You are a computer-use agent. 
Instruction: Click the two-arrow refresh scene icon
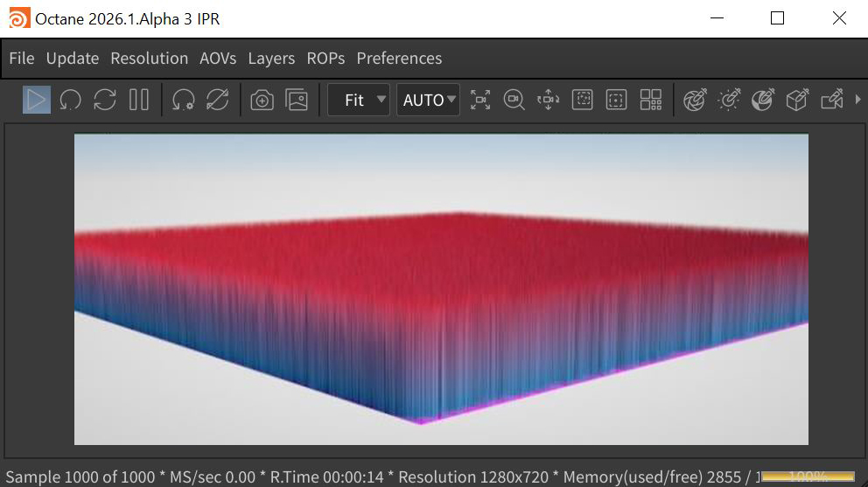point(105,100)
